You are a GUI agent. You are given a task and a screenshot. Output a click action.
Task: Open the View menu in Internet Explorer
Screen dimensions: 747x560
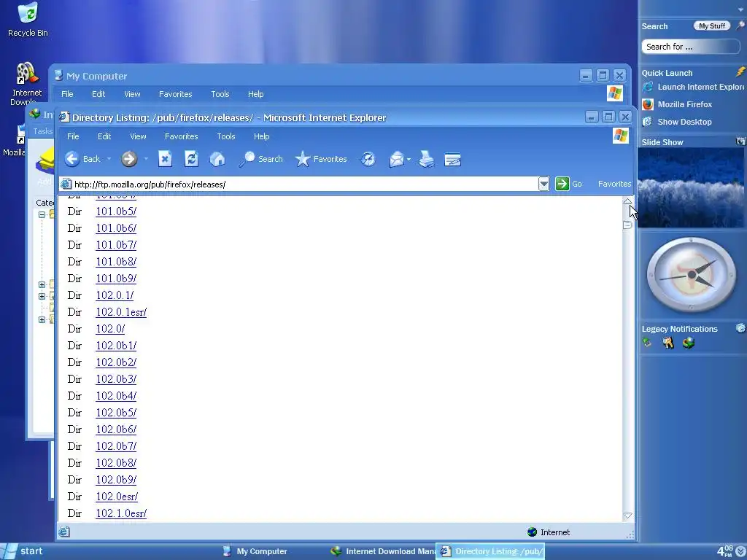(138, 136)
